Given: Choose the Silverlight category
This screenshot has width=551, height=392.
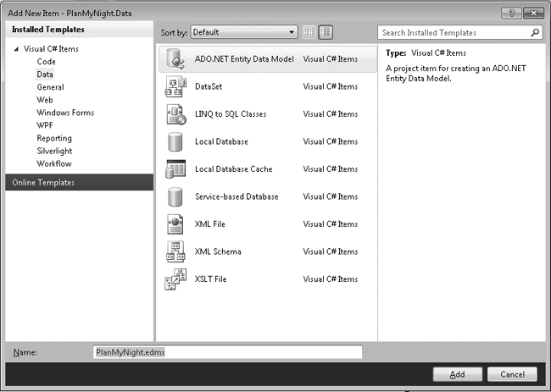Looking at the screenshot, I should tap(54, 151).
